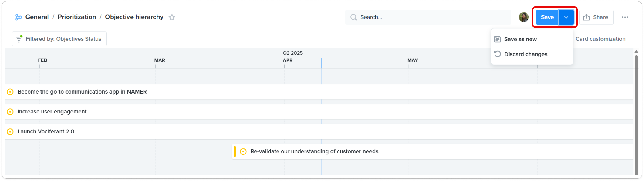Viewport: 644px width, 181px height.
Task: Toggle the Save dropdown chevron
Action: (566, 17)
